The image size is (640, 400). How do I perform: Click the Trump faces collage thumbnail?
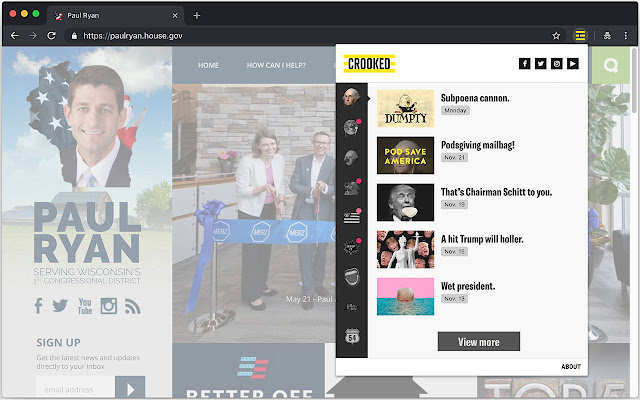405,249
